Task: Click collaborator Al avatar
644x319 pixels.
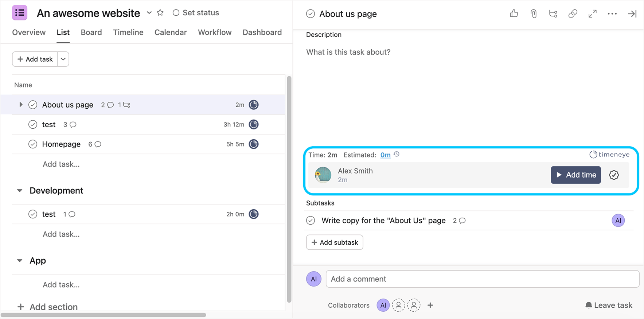Action: point(383,305)
